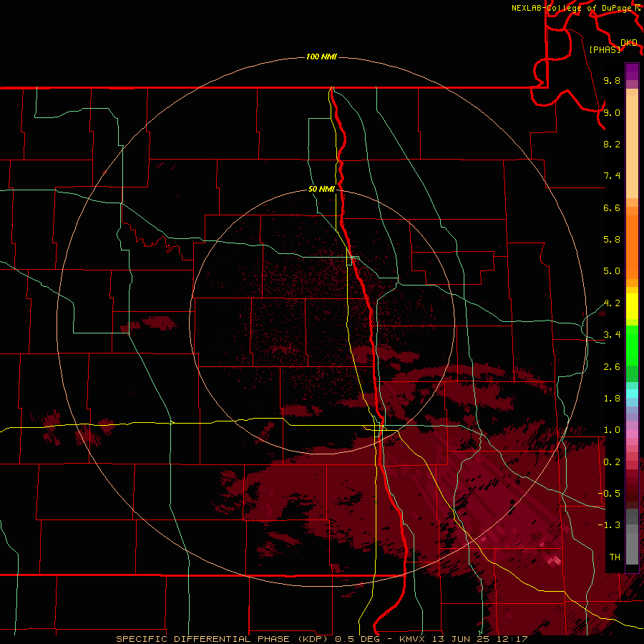Click the 9.8 value on color scale
644x644 pixels.
pos(612,80)
